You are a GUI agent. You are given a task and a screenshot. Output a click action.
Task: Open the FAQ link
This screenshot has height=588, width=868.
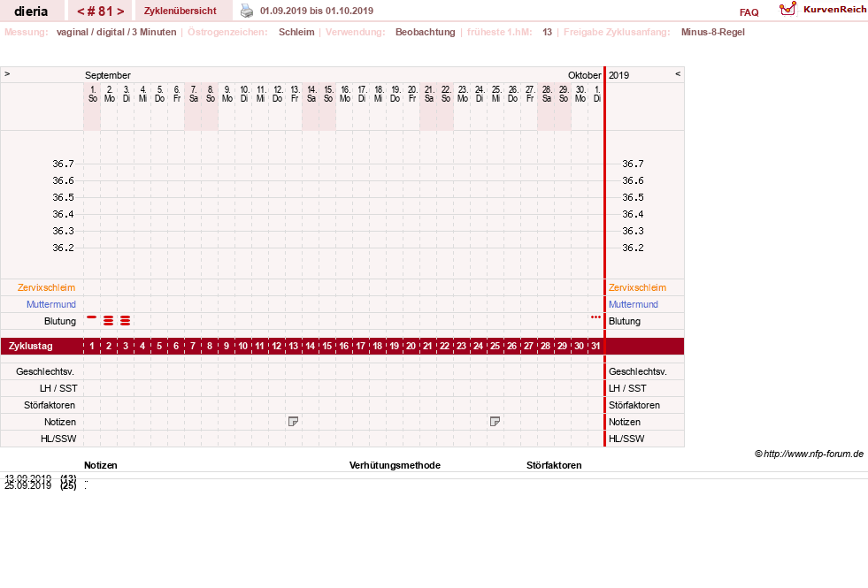[x=749, y=12]
